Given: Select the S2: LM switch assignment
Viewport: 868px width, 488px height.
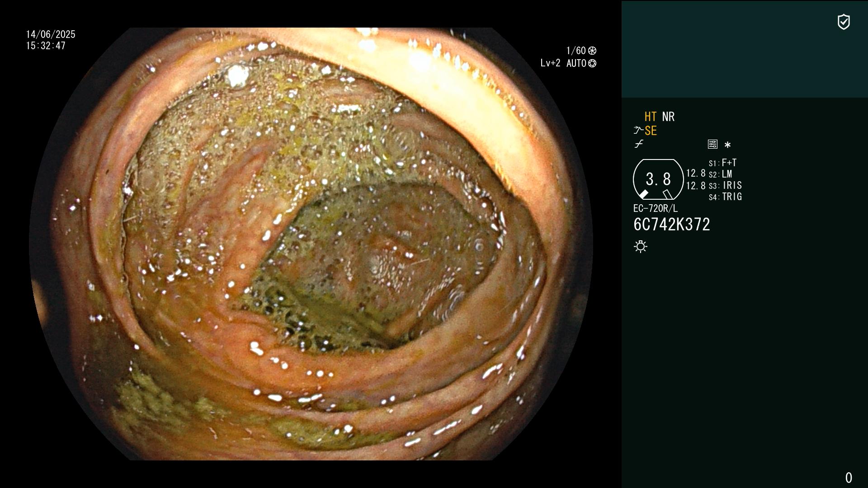Looking at the screenshot, I should [720, 174].
